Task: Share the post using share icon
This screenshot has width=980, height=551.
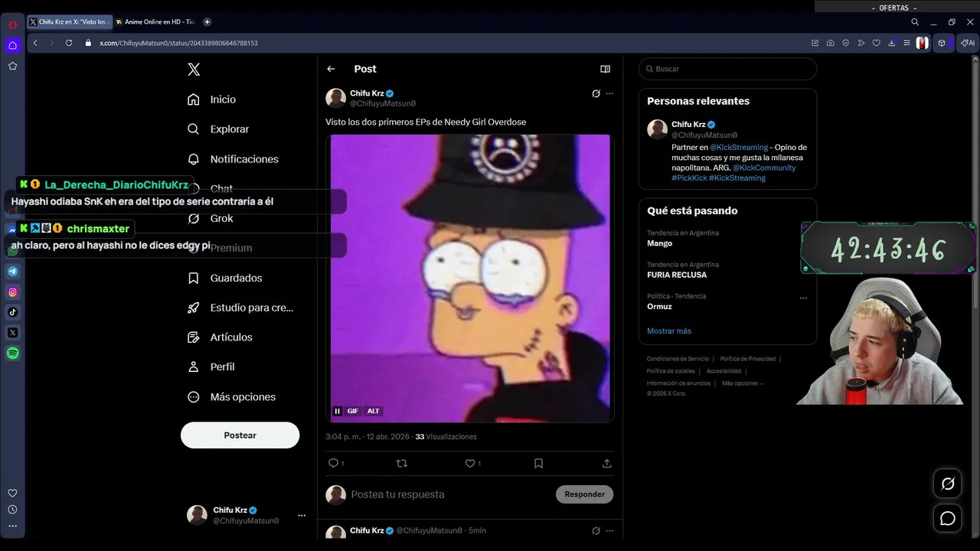Action: 607,463
